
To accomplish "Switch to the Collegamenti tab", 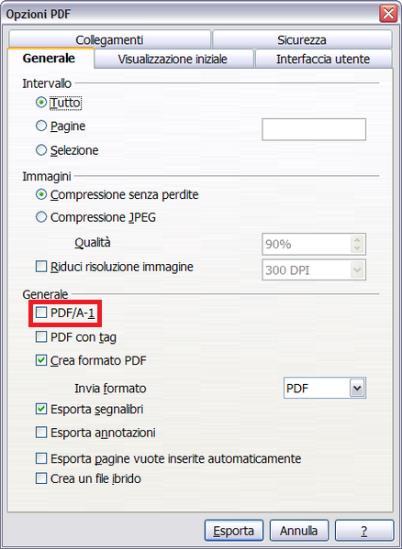I will click(x=110, y=40).
